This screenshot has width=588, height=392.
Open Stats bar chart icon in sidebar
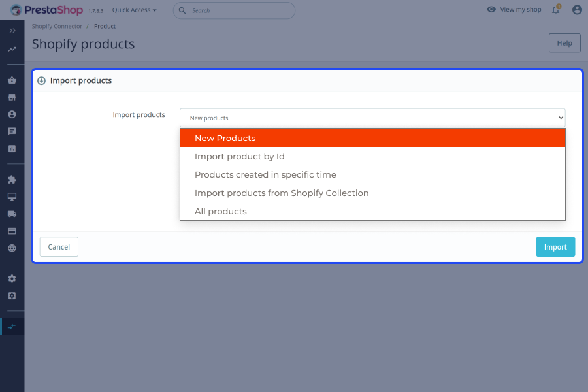tap(12, 148)
